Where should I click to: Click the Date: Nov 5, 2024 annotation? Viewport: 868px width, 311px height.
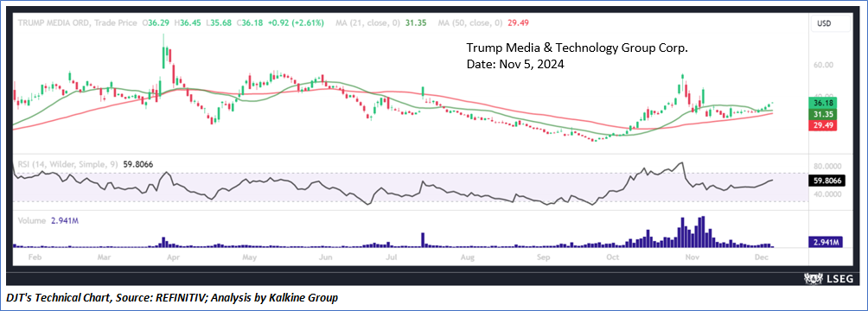pyautogui.click(x=515, y=64)
